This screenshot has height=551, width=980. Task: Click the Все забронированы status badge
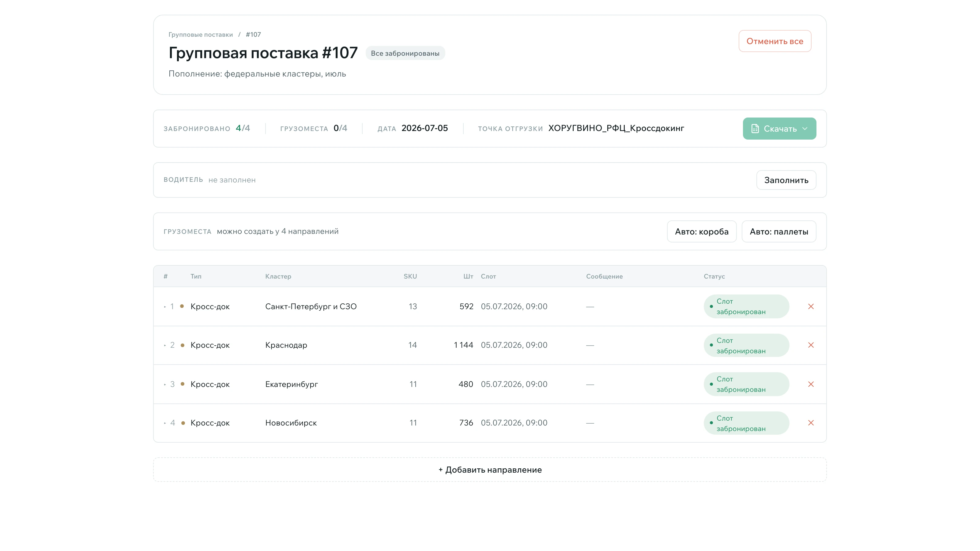coord(405,53)
